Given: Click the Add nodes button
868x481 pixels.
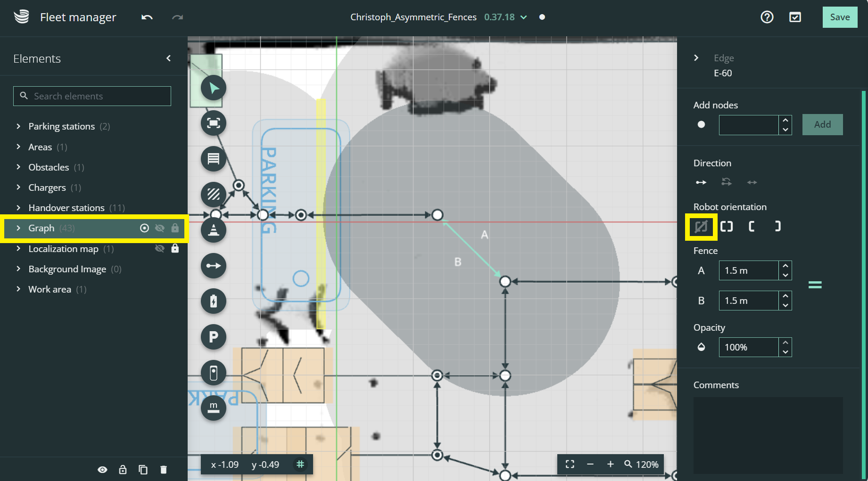Looking at the screenshot, I should point(822,125).
